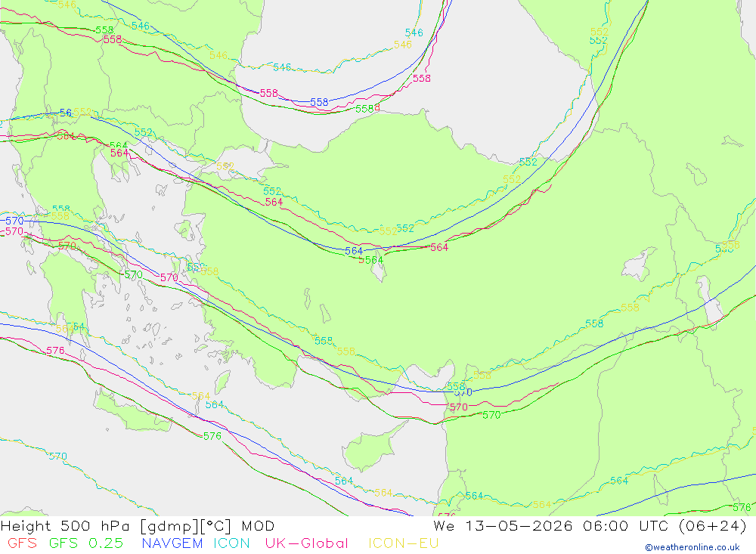Click the yellow ICON-EU legend label
756x554 pixels.
(404, 543)
